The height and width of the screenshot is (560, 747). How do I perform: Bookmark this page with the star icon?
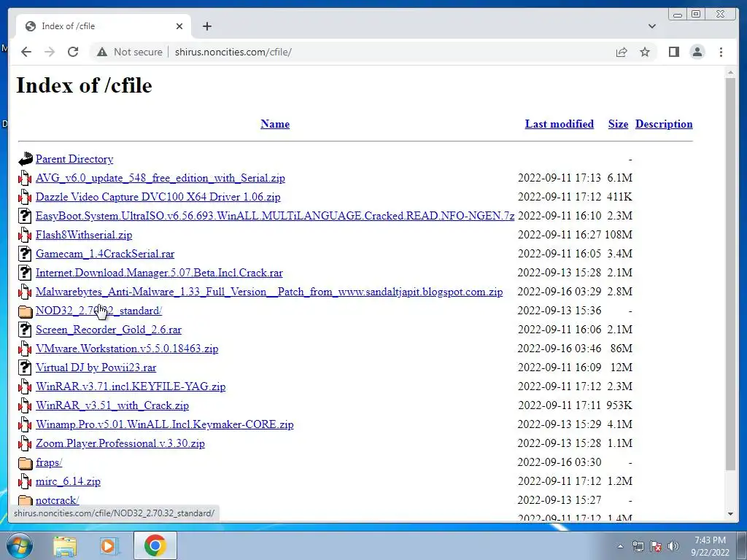coord(645,52)
